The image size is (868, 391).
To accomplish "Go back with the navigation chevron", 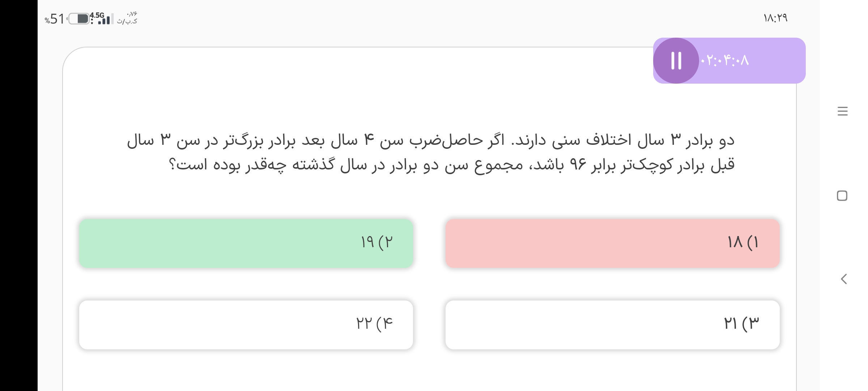I will click(x=843, y=279).
